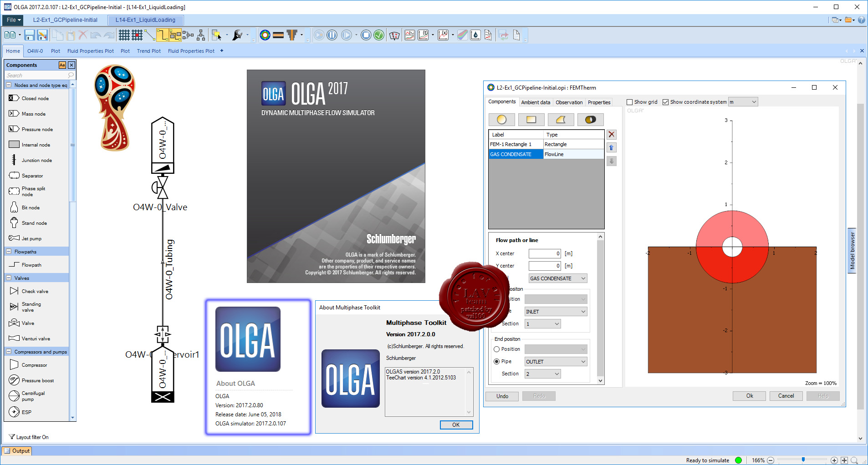
Task: Add the two-tone composite shape in FEMTherm
Action: tap(590, 120)
